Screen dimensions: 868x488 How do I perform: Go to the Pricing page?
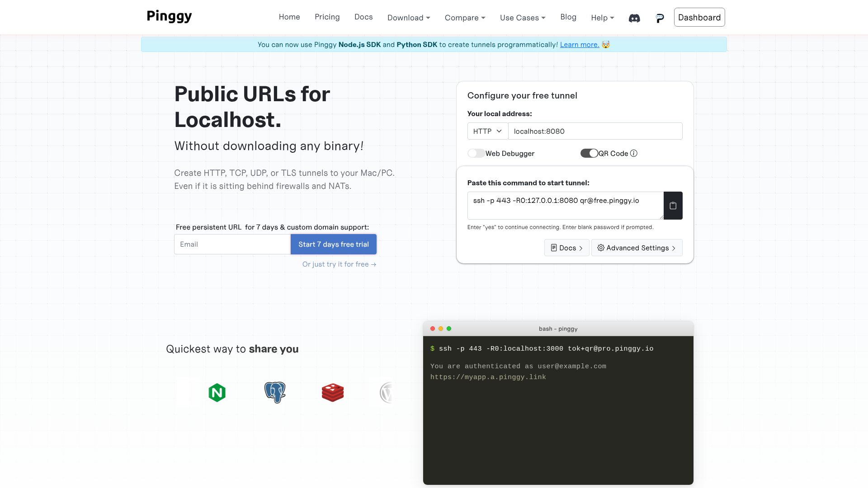point(327,17)
